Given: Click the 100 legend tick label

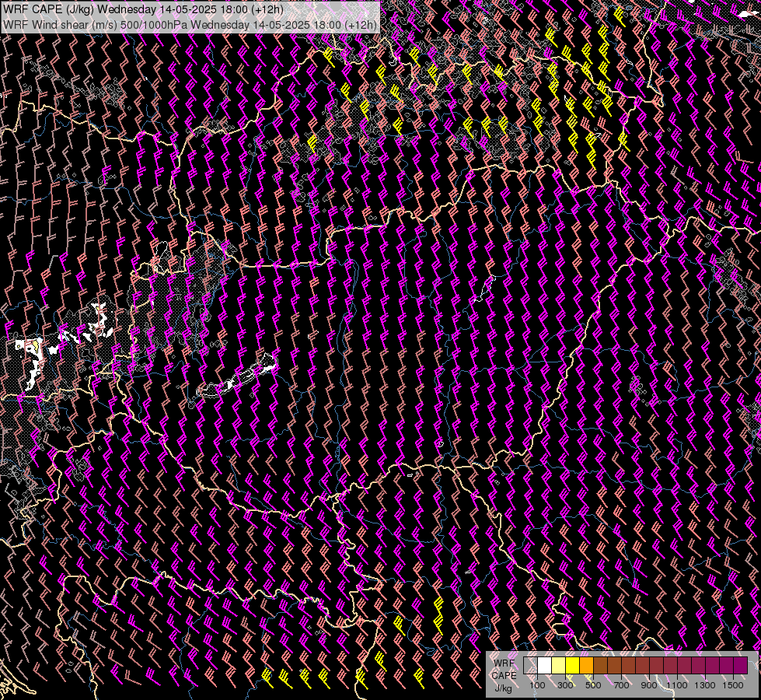Looking at the screenshot, I should coord(537,685).
